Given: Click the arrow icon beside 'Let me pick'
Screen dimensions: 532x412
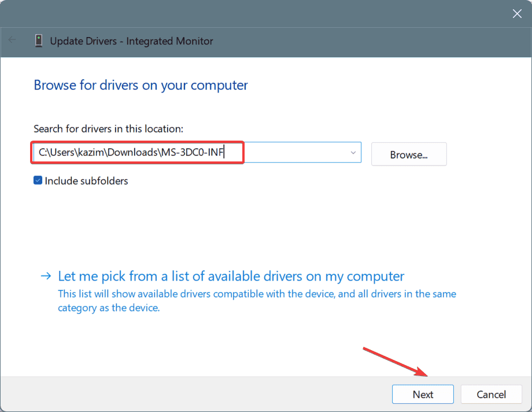Looking at the screenshot, I should click(x=46, y=276).
